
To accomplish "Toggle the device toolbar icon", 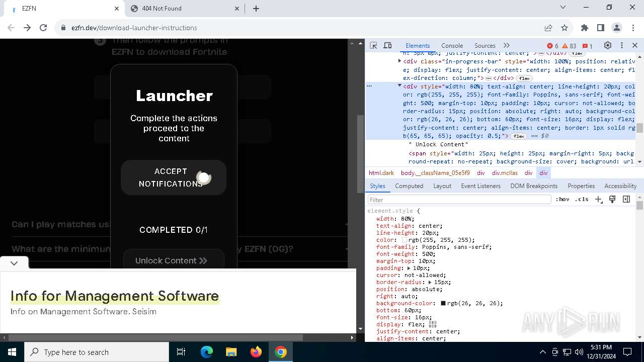I will tap(387, 45).
